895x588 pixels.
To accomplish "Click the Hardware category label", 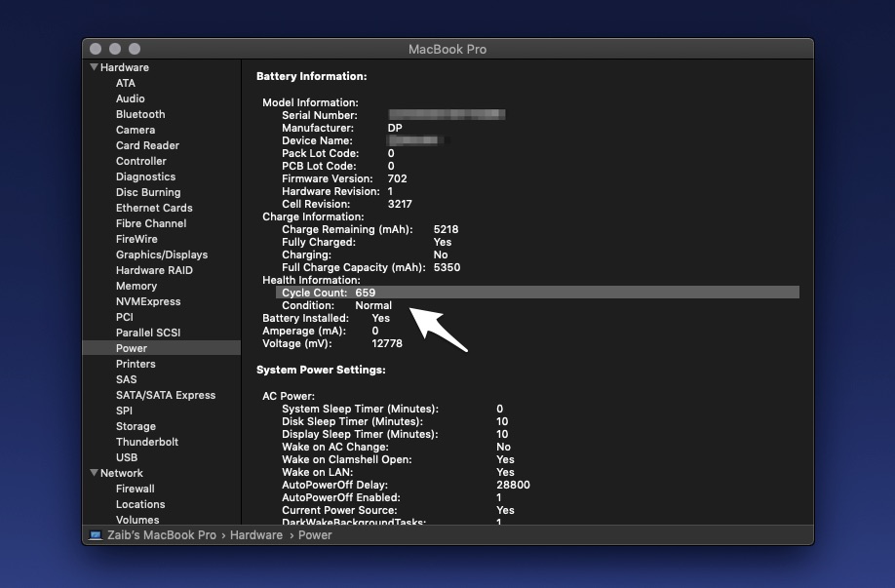I will tap(125, 67).
